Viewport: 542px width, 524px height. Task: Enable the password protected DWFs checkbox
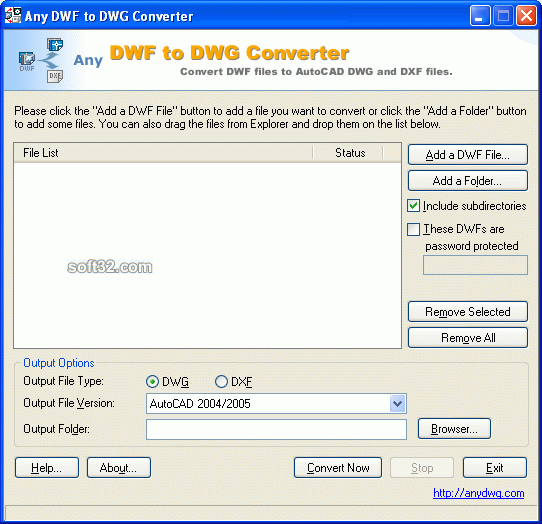(x=413, y=229)
